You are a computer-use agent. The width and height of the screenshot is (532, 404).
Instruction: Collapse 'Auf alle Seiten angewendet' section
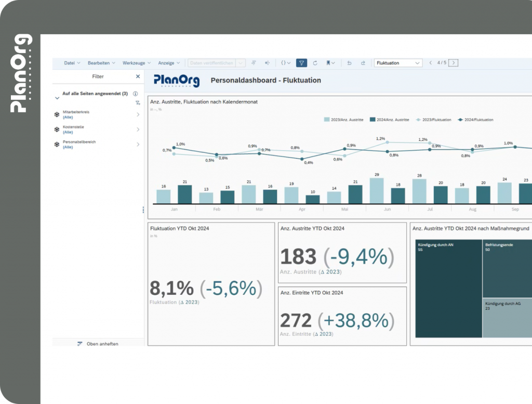(57, 97)
